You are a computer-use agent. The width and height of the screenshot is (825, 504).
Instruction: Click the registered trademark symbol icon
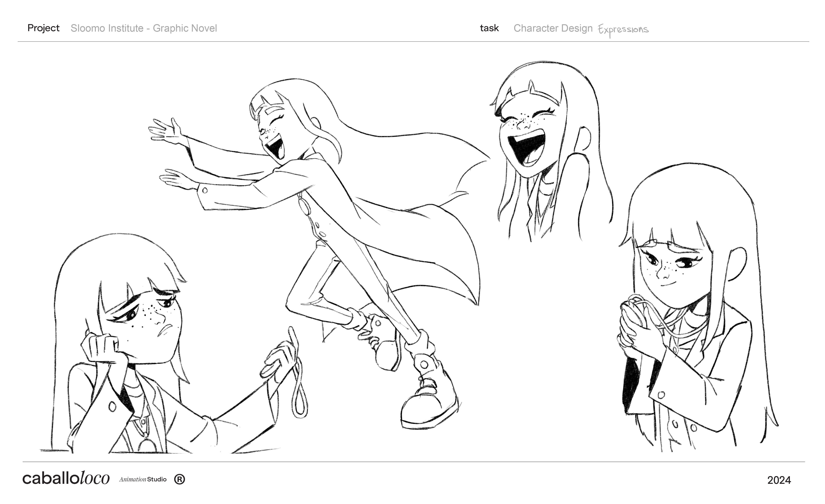pos(179,479)
